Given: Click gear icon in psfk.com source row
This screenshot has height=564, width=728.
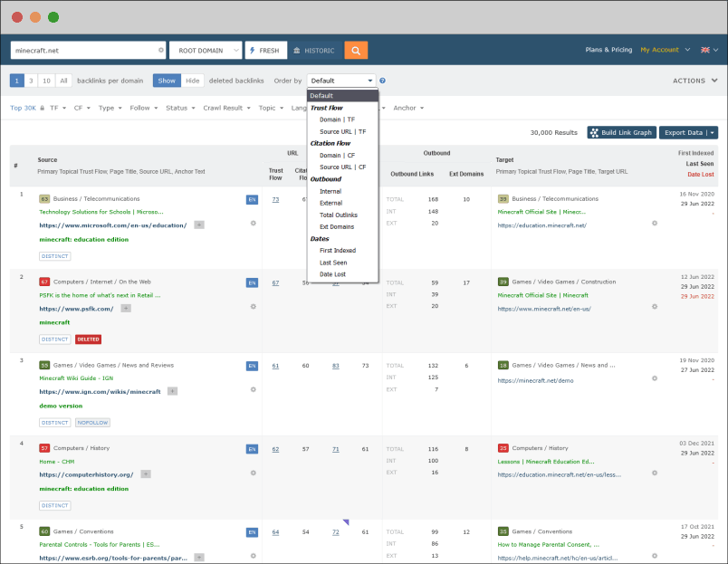Looking at the screenshot, I should point(253,306).
